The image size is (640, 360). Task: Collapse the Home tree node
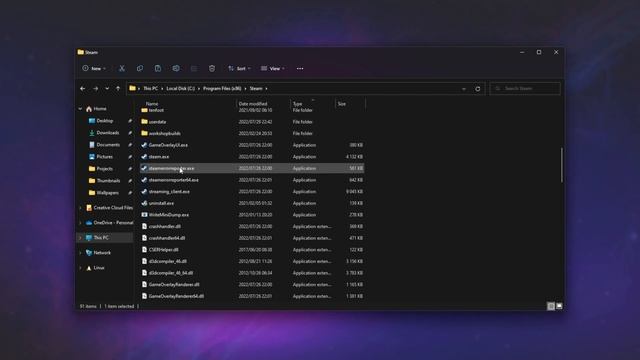click(80, 109)
